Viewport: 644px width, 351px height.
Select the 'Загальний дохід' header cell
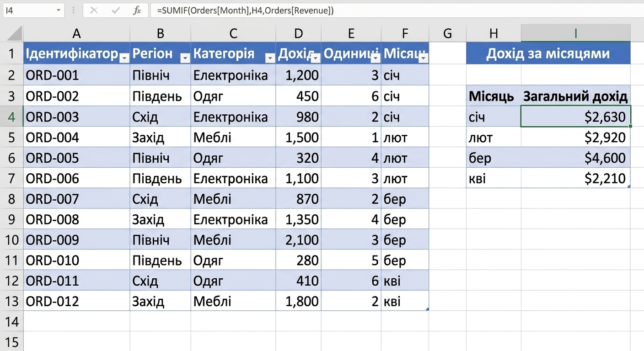(576, 96)
